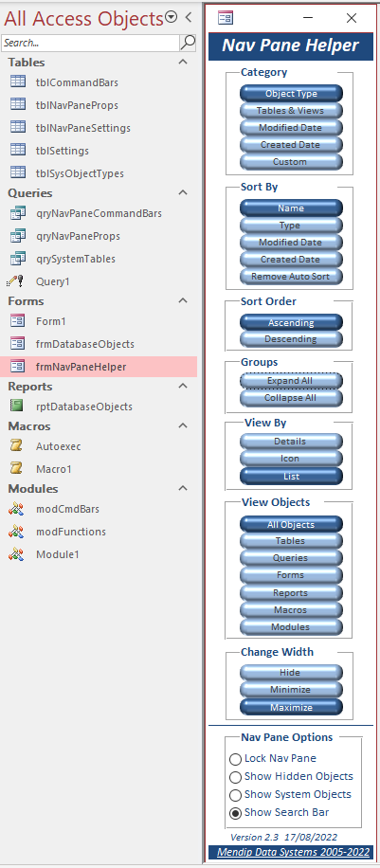Toggle the Lock Nav Pane option

(235, 759)
